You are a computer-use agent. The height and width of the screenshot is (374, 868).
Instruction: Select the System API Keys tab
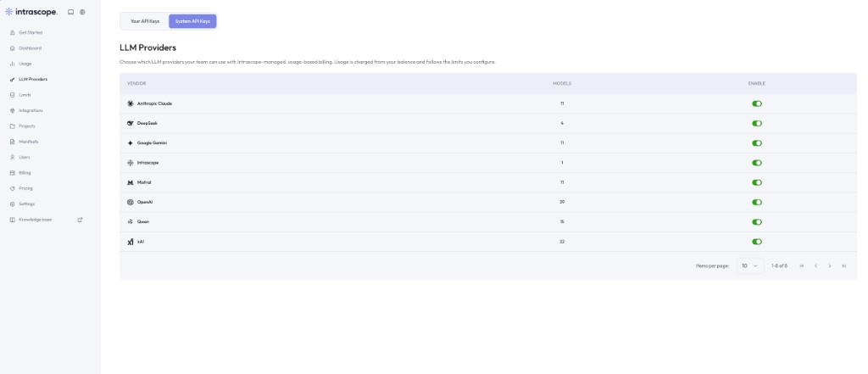(x=192, y=21)
